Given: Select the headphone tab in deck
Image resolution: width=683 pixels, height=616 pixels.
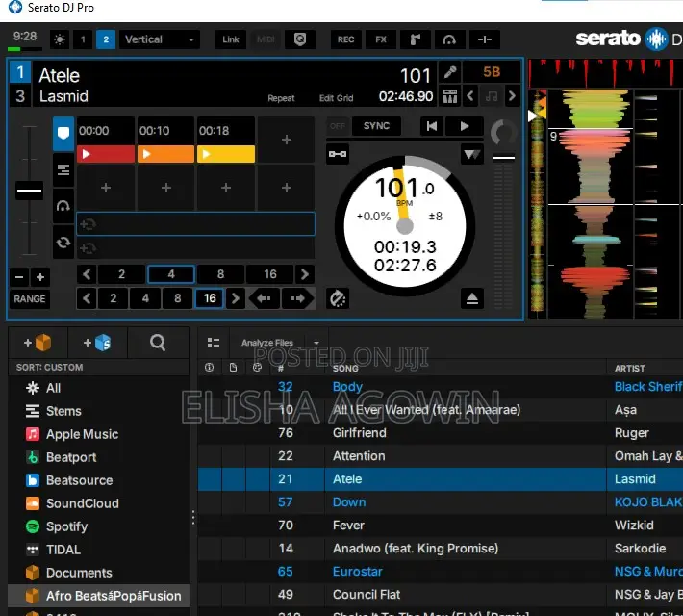Looking at the screenshot, I should [x=63, y=206].
